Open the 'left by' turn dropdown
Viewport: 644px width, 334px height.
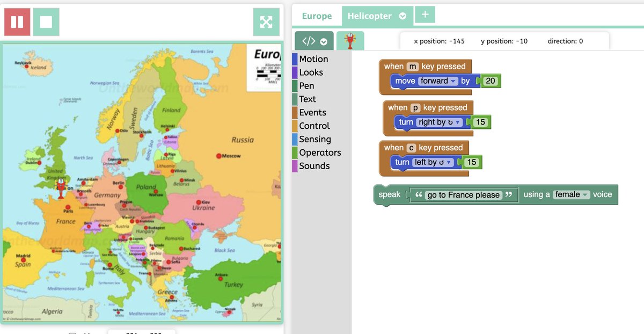click(x=433, y=162)
